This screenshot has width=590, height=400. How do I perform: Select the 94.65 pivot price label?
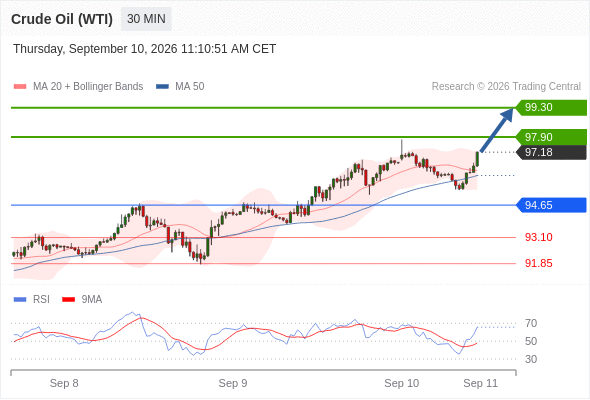(551, 205)
